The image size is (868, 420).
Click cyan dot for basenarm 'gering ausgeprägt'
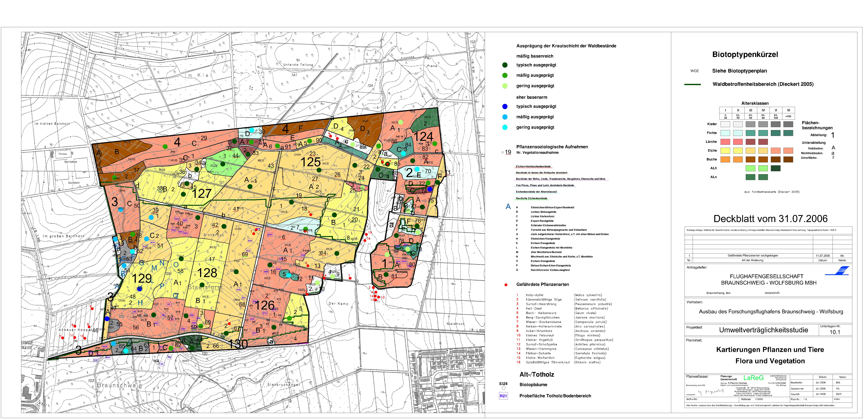pos(505,127)
